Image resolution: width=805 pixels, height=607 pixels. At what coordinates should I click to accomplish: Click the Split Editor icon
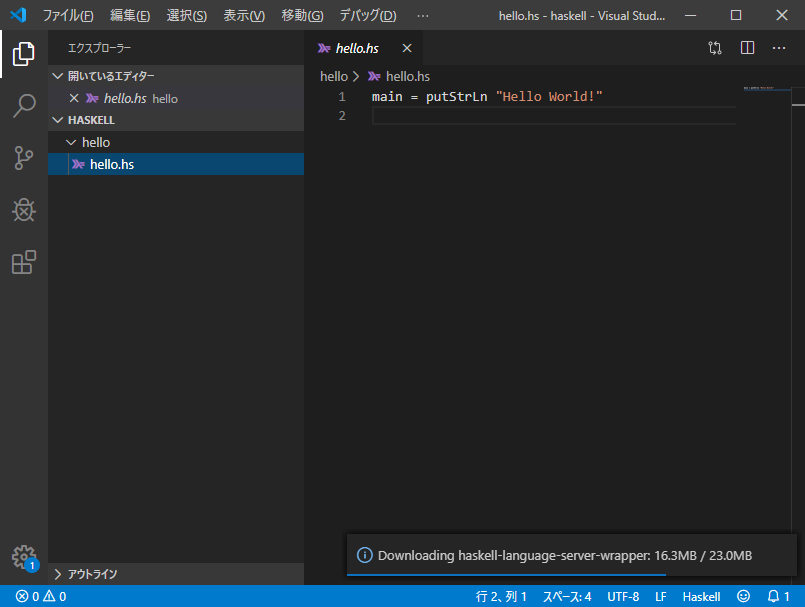click(746, 47)
